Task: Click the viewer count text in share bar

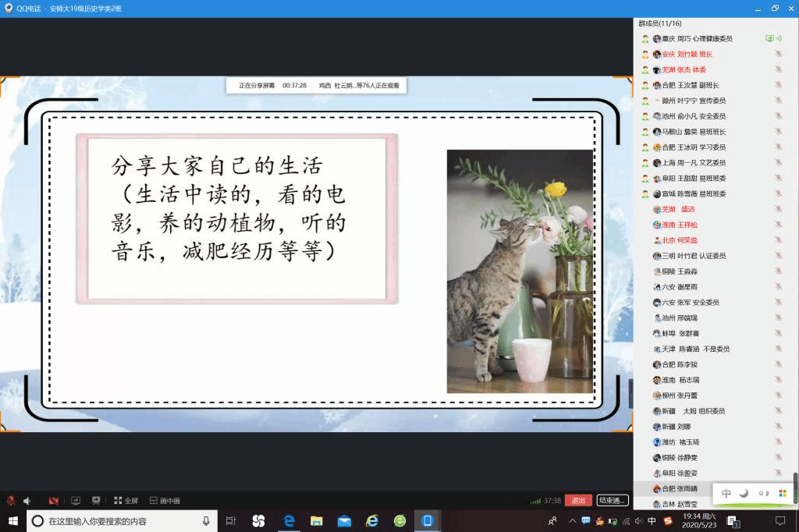Action: point(359,86)
